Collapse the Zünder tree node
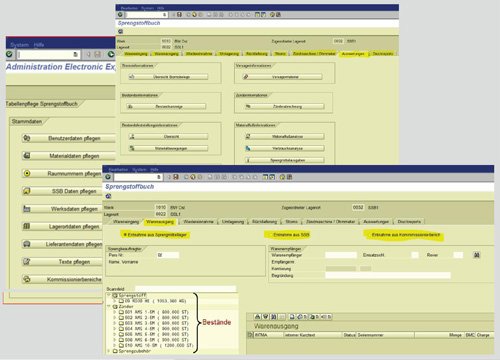This screenshot has height=360, width=500. click(x=109, y=306)
